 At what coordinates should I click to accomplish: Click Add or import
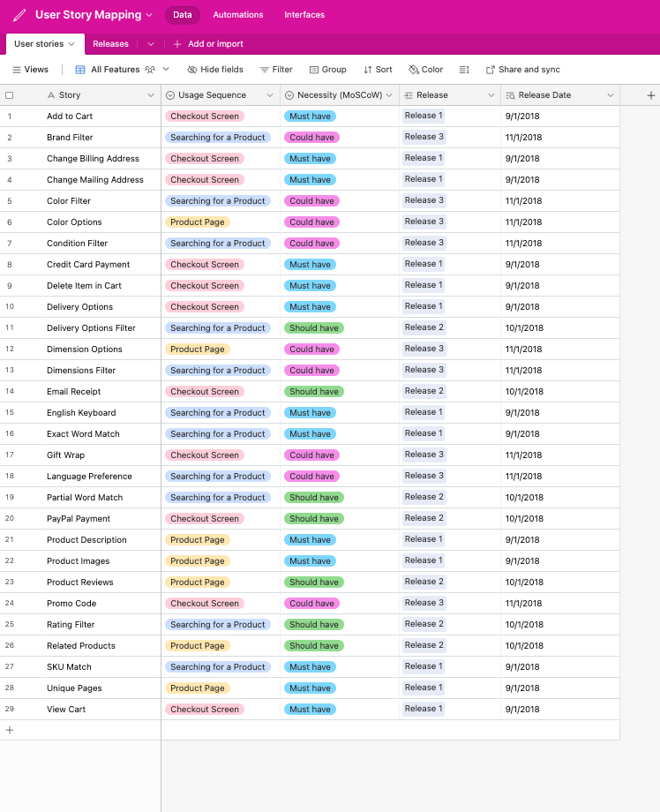[x=215, y=44]
